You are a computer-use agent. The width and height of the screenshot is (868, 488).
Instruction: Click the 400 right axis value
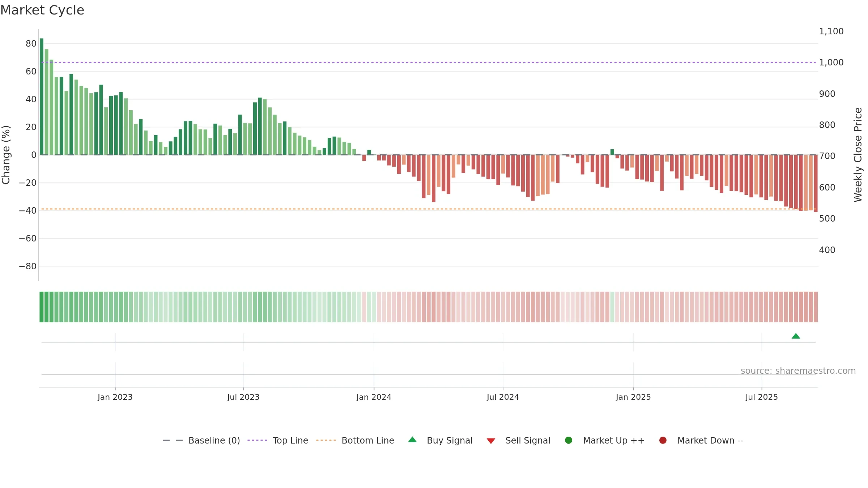pyautogui.click(x=827, y=250)
